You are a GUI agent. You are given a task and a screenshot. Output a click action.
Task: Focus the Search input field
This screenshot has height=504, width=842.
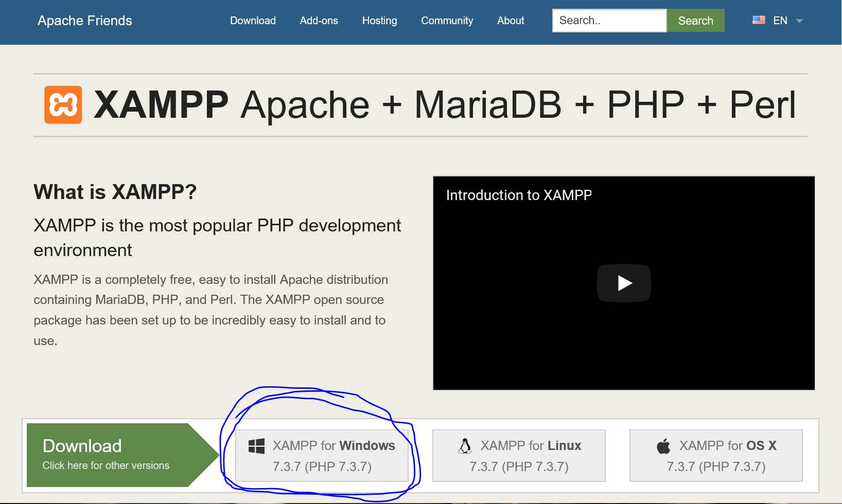(609, 21)
